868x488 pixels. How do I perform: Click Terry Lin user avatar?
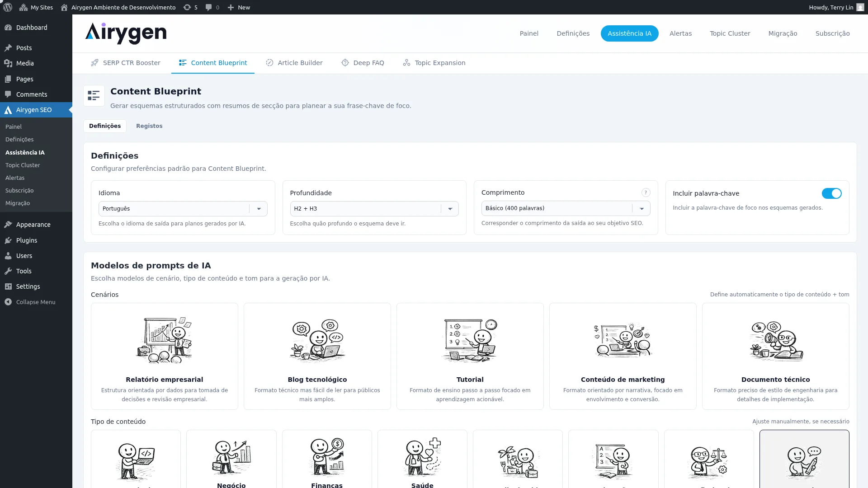pyautogui.click(x=860, y=7)
